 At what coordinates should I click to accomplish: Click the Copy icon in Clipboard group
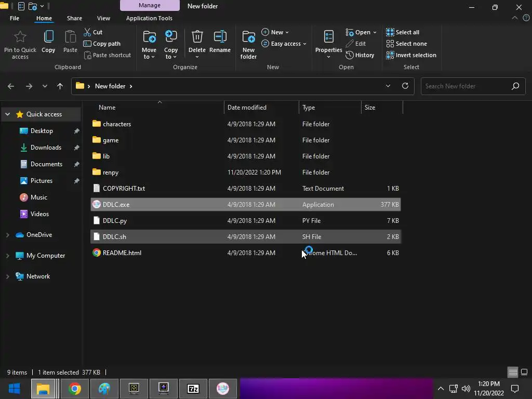click(48, 37)
